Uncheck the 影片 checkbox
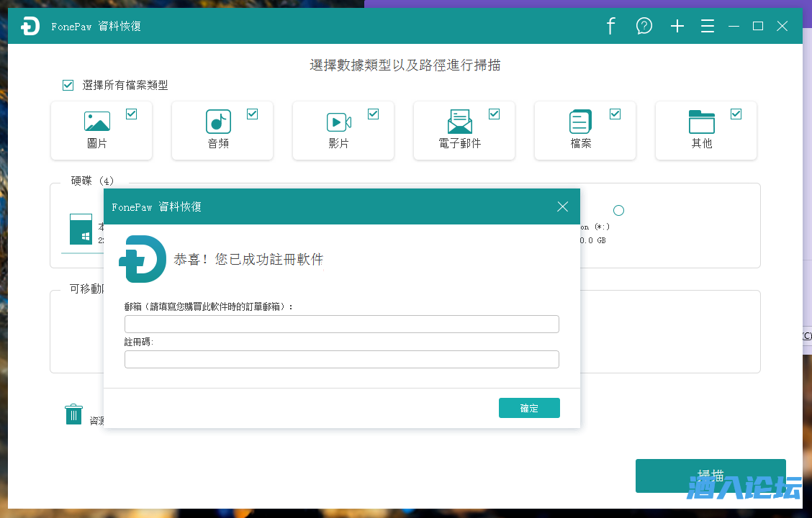812x518 pixels. click(x=373, y=114)
